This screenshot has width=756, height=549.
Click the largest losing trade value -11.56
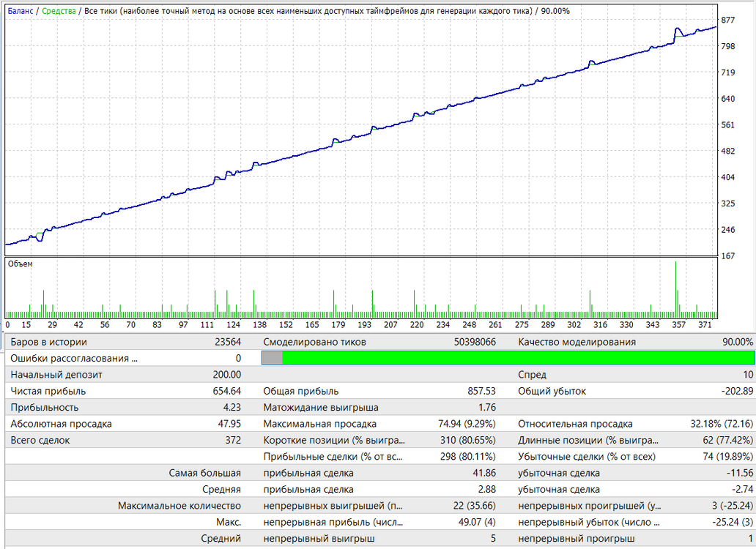pos(740,473)
